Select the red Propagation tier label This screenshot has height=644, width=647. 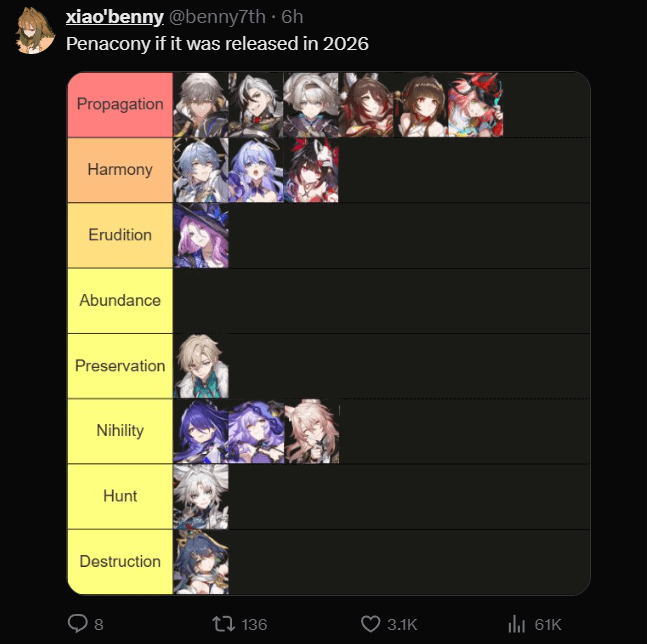120,104
